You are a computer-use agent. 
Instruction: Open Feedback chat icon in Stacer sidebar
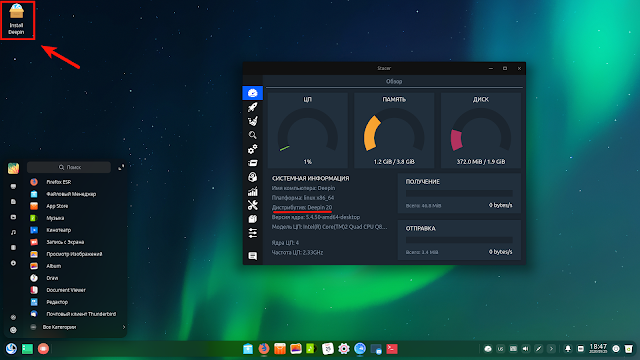click(253, 256)
